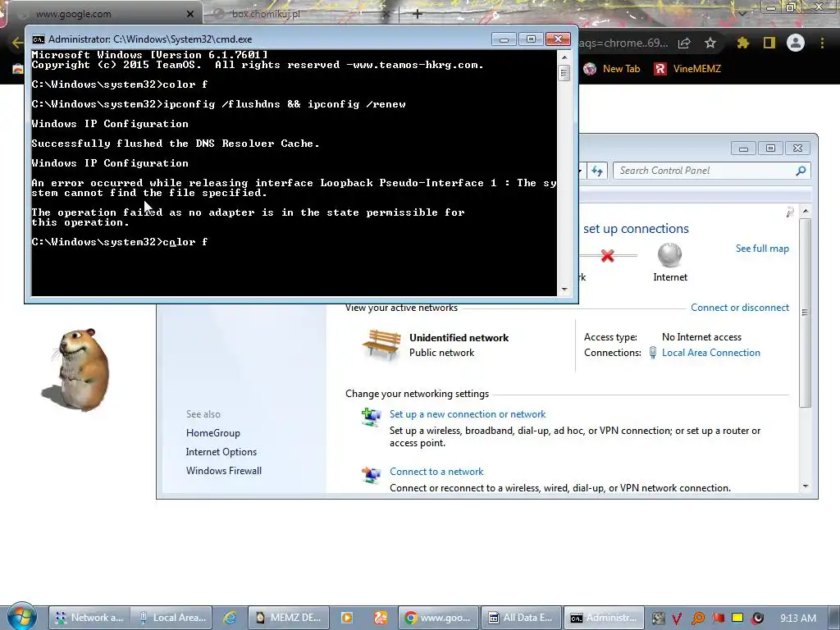Switch to MEMZ DE... taskbar button
Viewport: 840px width, 630px height.
(288, 618)
